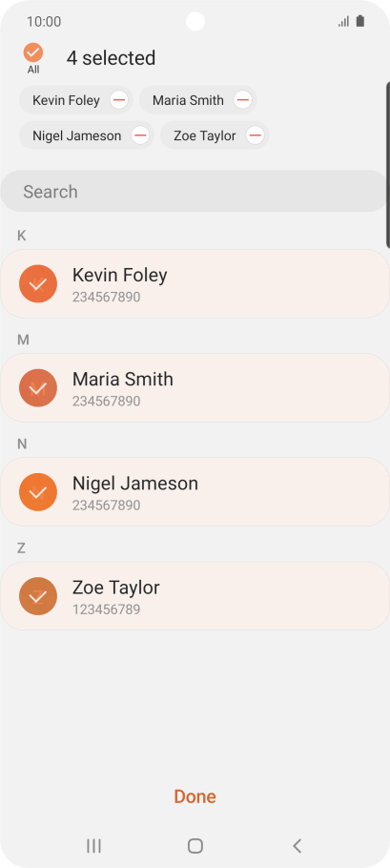Click the scrollbar handle on the right edge
The height and width of the screenshot is (868, 390).
click(x=388, y=164)
